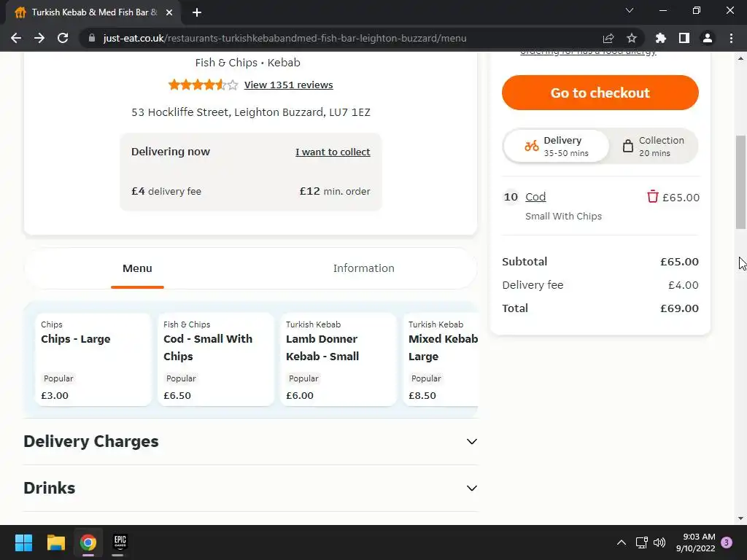Screen dimensions: 747x560
Task: Add Cod - Small With Chips card
Action: click(215, 359)
